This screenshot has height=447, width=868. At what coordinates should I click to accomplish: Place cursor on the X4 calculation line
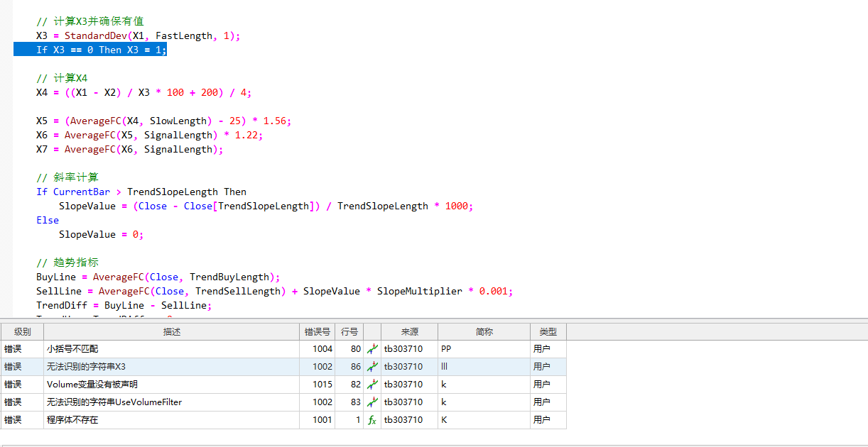(143, 92)
